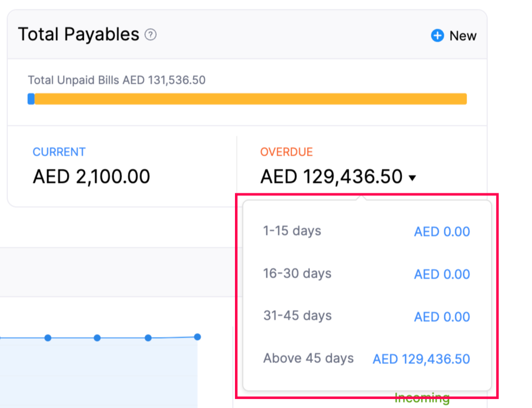The width and height of the screenshot is (532, 408).
Task: Open the Above 45 days amount AED 129,436.50
Action: (421, 359)
